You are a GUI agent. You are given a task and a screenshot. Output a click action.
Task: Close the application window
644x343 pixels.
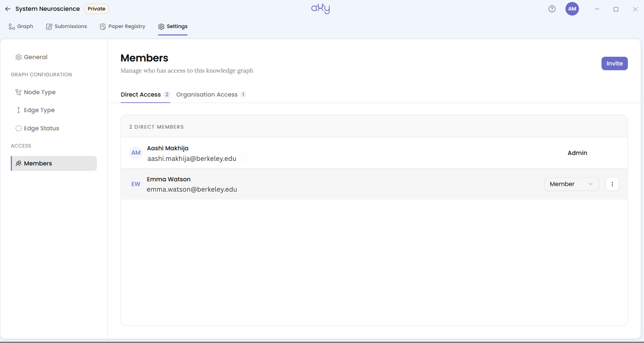635,9
